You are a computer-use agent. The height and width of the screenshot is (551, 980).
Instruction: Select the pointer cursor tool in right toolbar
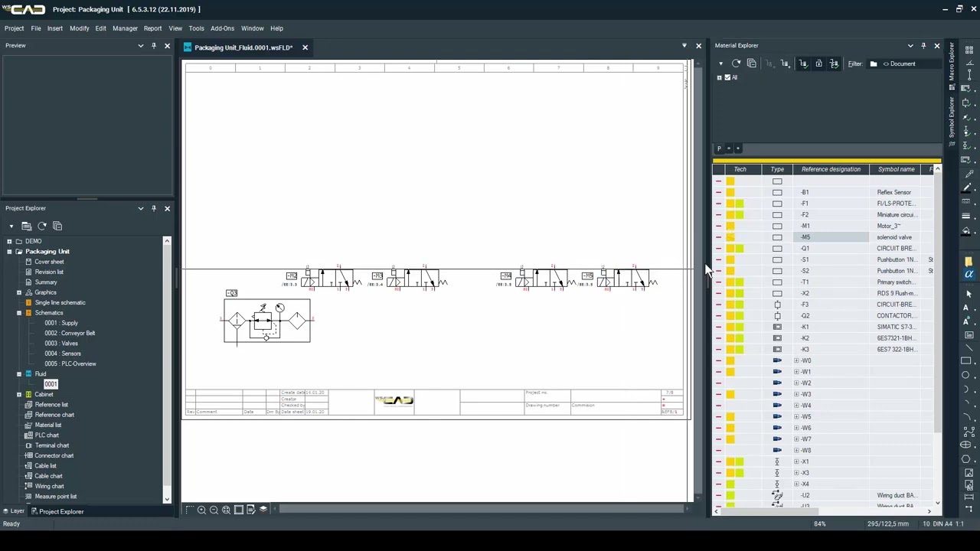point(968,294)
